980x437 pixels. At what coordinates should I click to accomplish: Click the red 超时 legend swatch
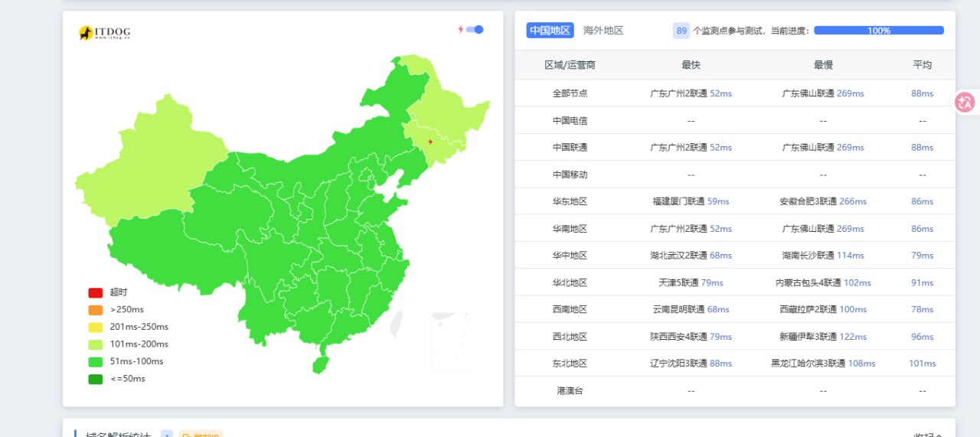[x=96, y=292]
